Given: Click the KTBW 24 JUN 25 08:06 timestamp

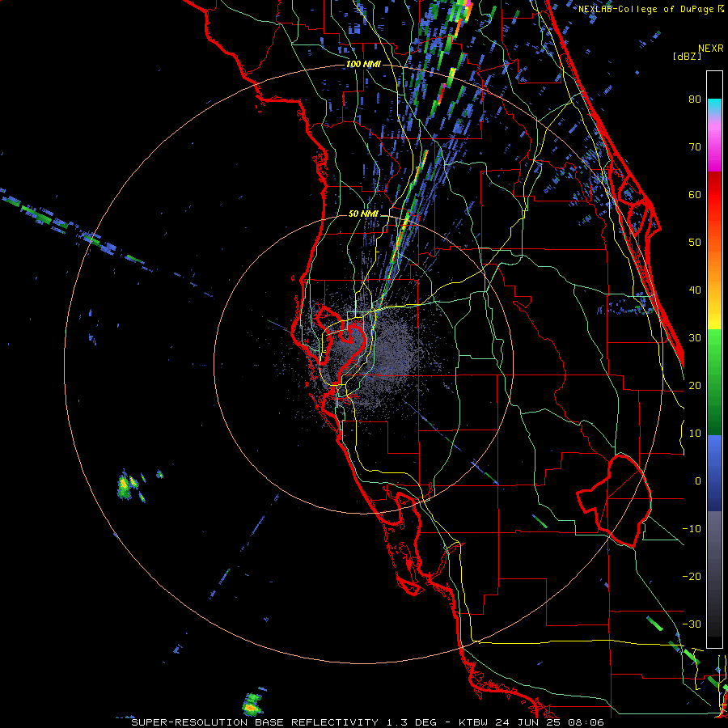Looking at the screenshot, I should coord(531,722).
